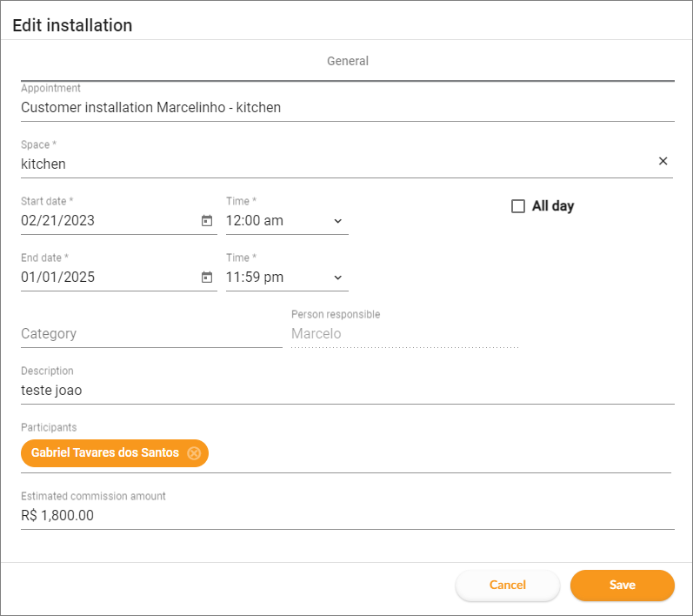Viewport: 693px width, 616px height.
Task: Switch to the General tab
Action: (347, 62)
